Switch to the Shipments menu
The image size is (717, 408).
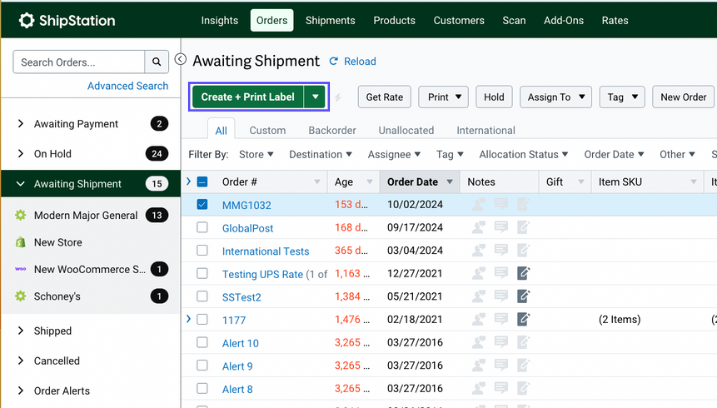coord(330,20)
